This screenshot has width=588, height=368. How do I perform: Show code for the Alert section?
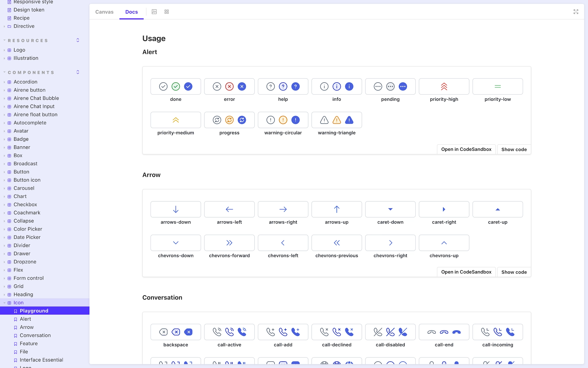514,149
